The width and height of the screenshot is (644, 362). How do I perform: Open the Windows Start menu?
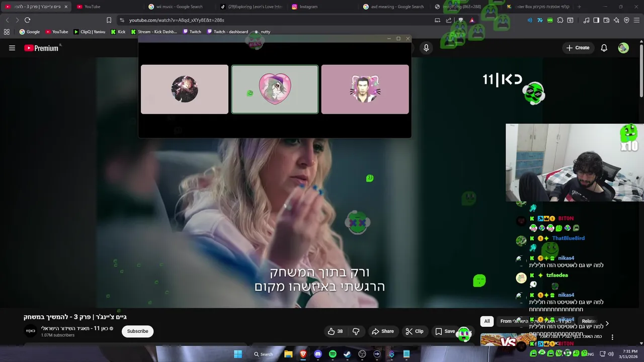click(238, 354)
